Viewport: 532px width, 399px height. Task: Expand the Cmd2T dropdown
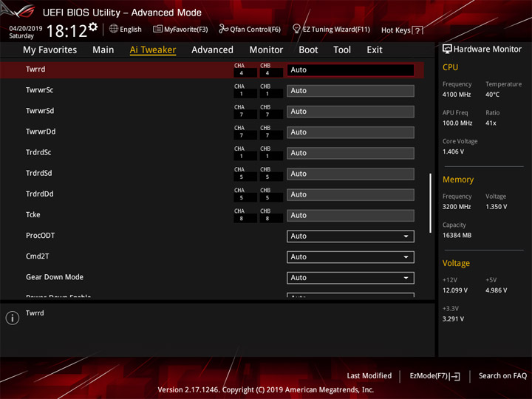pyautogui.click(x=350, y=257)
